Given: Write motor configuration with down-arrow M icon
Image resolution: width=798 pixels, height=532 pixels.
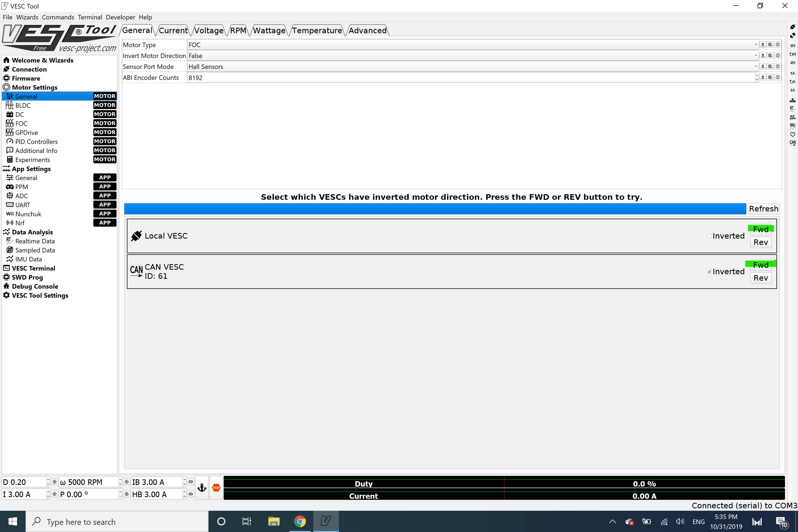Looking at the screenshot, I should [792, 63].
